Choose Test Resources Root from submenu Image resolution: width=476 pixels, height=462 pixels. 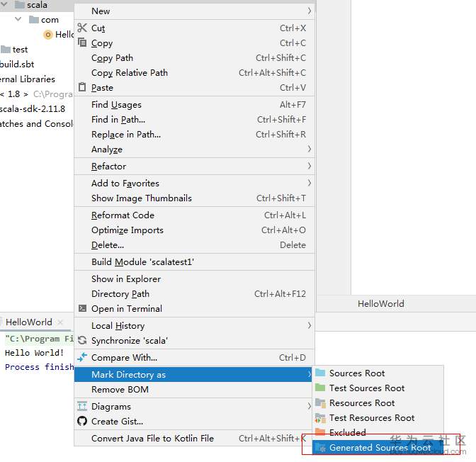378,417
